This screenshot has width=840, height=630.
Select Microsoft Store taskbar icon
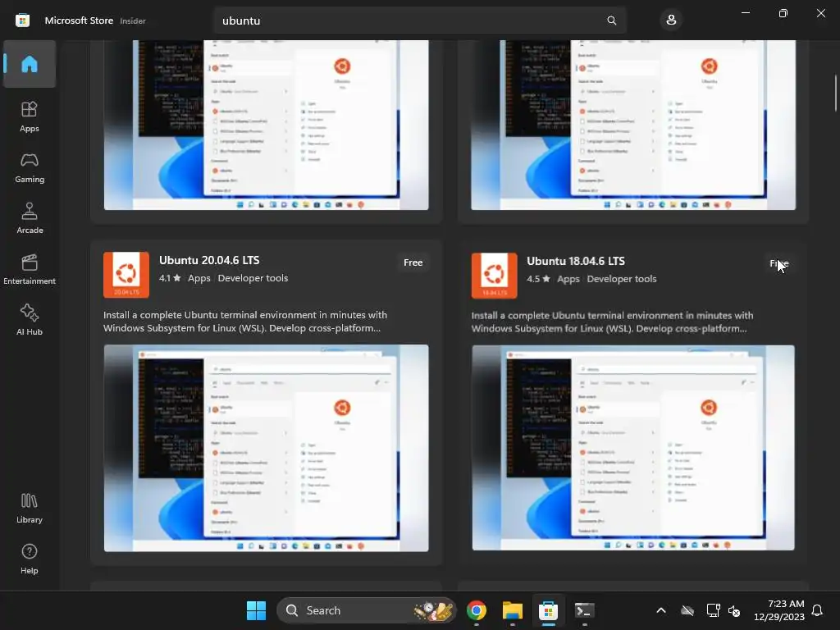point(548,610)
